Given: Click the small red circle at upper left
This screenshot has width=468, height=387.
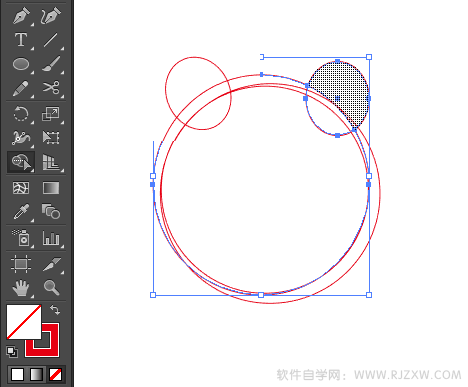Looking at the screenshot, I should [x=198, y=93].
